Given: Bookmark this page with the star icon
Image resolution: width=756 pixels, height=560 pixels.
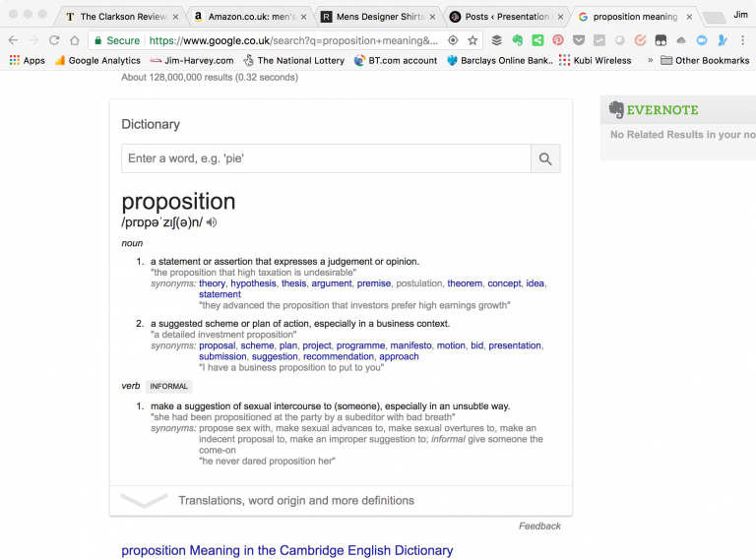Looking at the screenshot, I should 472,40.
